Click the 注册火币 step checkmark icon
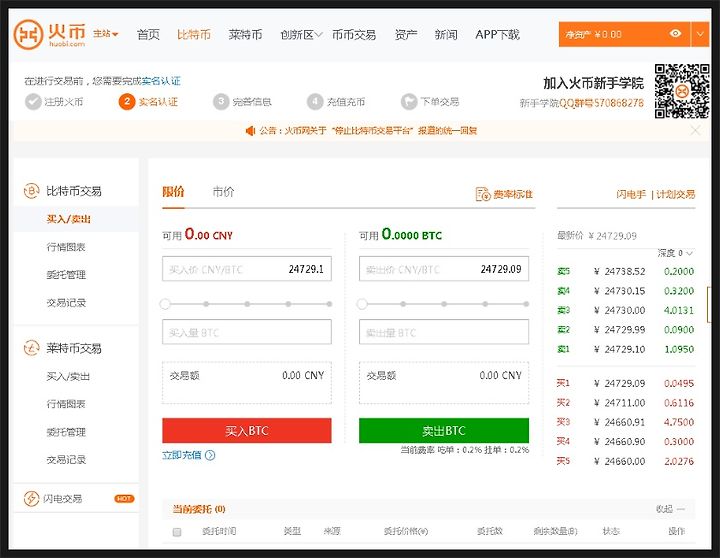The image size is (720, 558). [33, 101]
